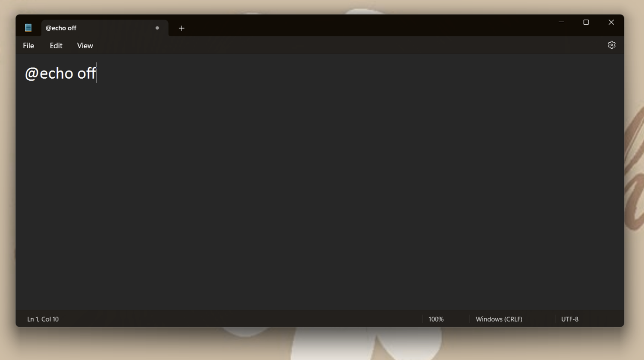Screen dimensions: 644x360
Task: Click the Windows (CRLF) line ending indicator
Action: point(498,319)
